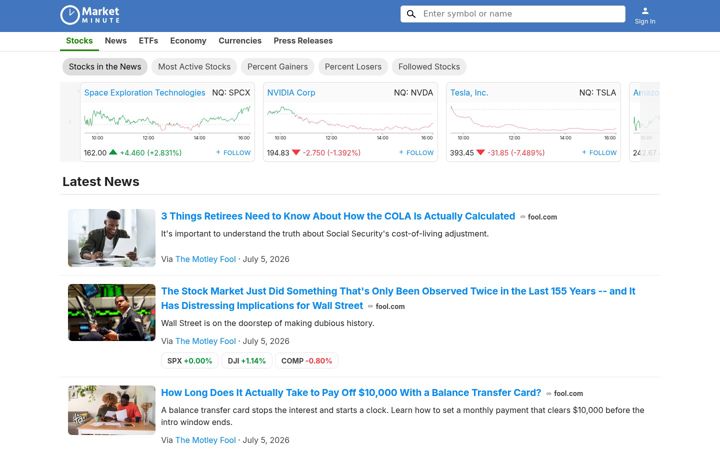Screen dimensions: 720x450
Task: Click the TSLA price 393.45
Action: (461, 152)
